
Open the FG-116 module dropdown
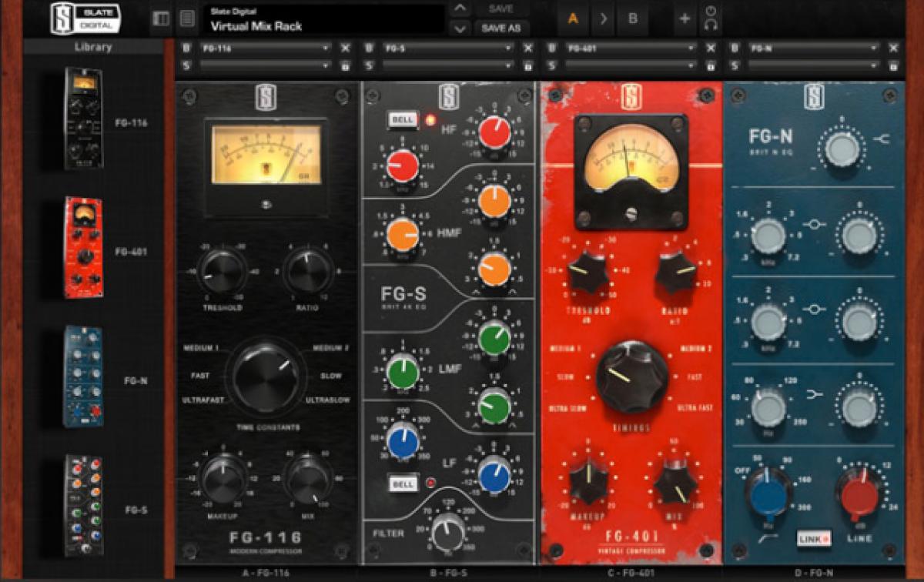(265, 48)
